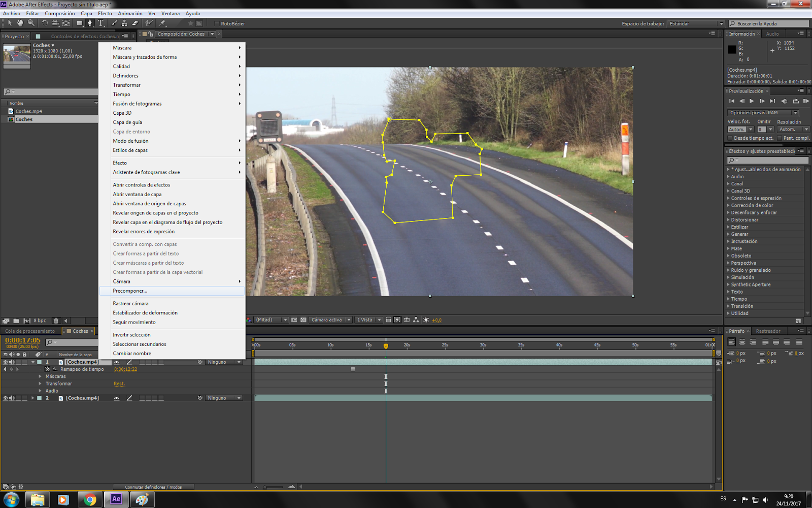The image size is (812, 508).
Task: Pick the horizontal Type tool
Action: click(101, 23)
